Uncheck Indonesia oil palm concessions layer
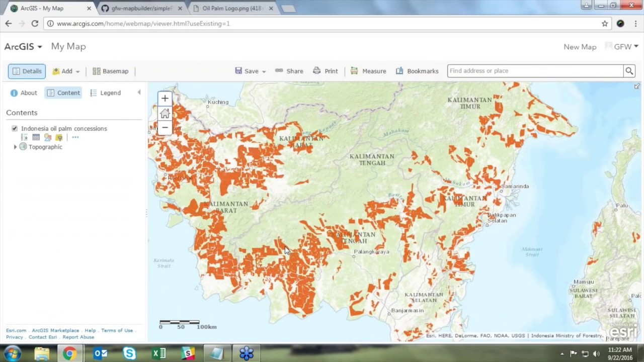Screen dimensions: 644x362 15,129
